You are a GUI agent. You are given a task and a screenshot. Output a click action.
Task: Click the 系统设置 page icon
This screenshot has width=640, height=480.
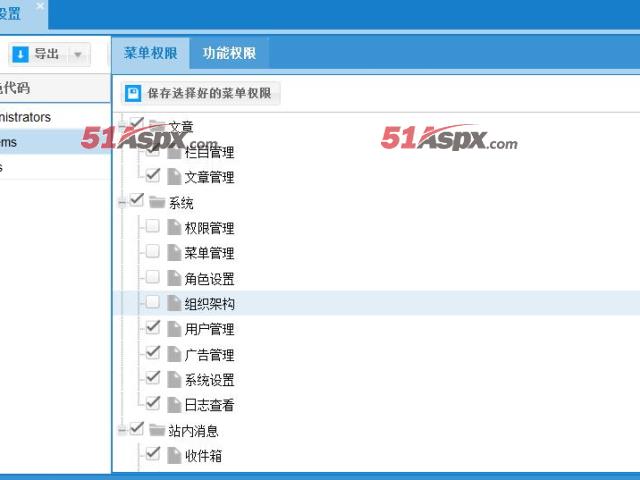coord(174,379)
